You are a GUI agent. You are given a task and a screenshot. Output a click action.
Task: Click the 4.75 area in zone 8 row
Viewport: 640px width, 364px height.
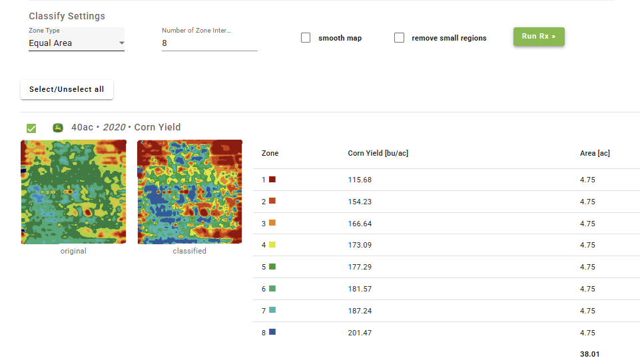(587, 333)
